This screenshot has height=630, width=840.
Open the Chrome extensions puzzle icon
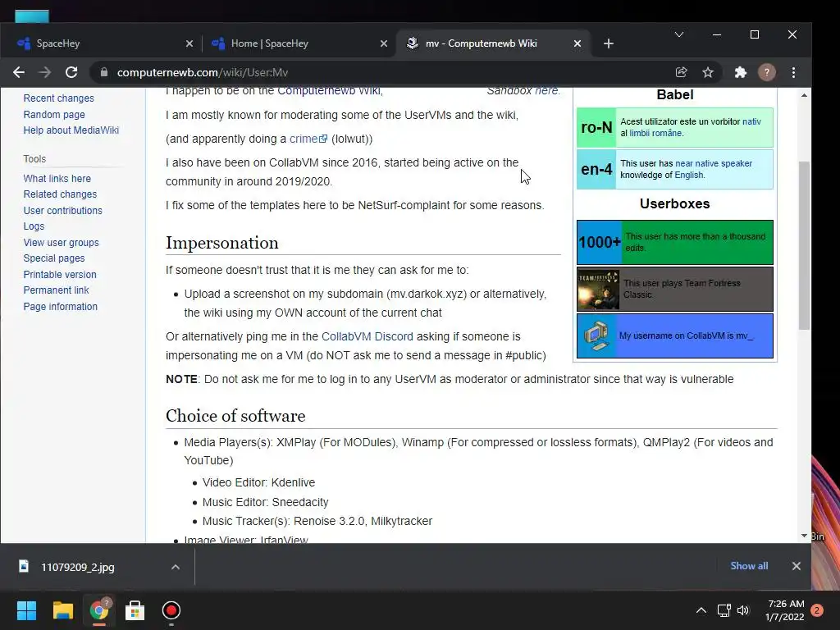coord(741,72)
